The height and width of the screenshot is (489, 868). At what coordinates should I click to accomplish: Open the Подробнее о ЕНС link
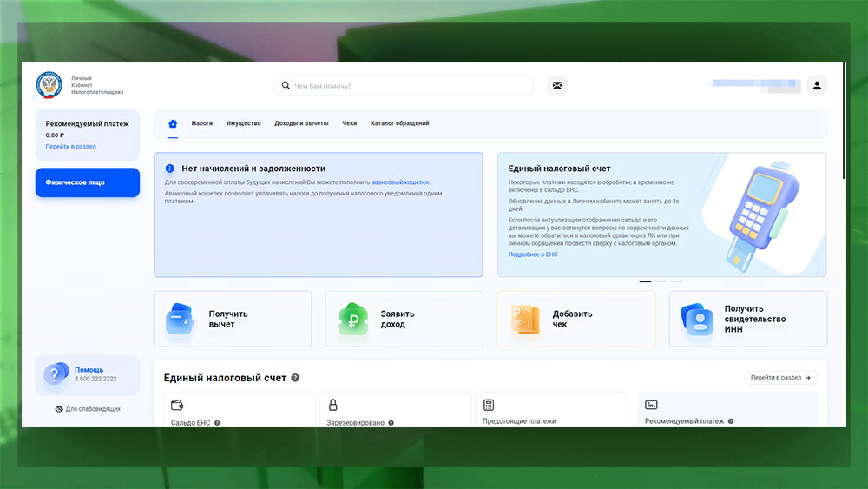click(533, 254)
